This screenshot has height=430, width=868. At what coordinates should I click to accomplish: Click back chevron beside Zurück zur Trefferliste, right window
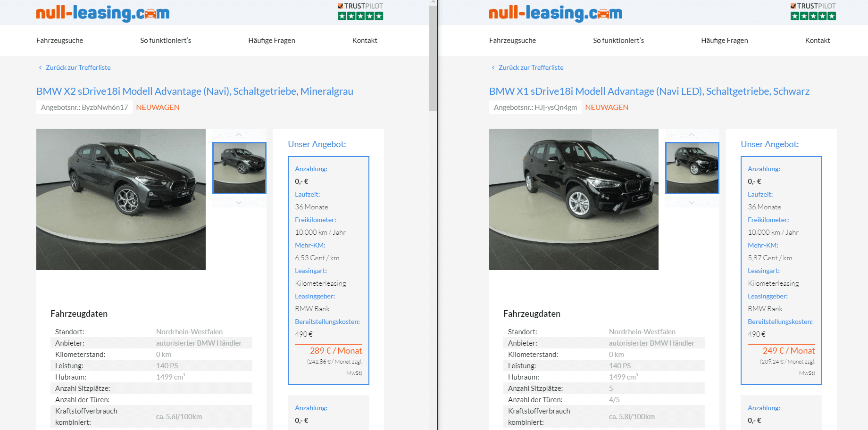pyautogui.click(x=493, y=67)
